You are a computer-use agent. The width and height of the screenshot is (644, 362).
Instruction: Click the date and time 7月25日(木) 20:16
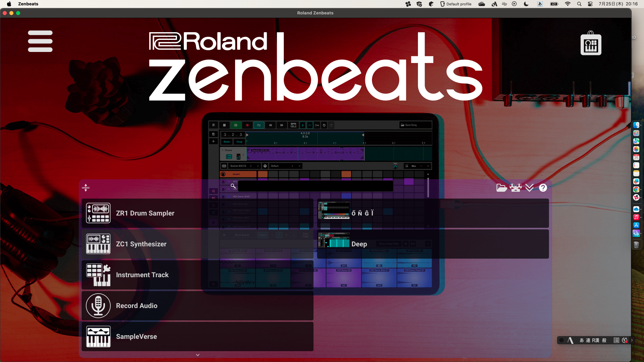[x=618, y=4]
